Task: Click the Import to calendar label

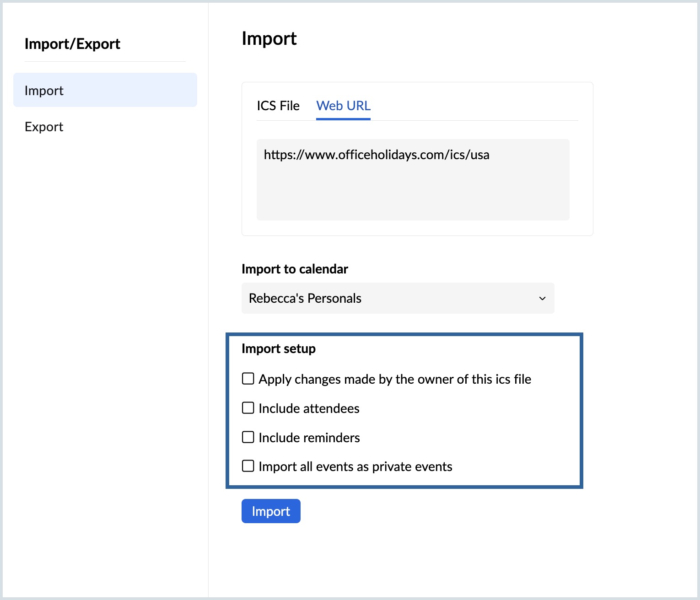Action: click(x=295, y=269)
